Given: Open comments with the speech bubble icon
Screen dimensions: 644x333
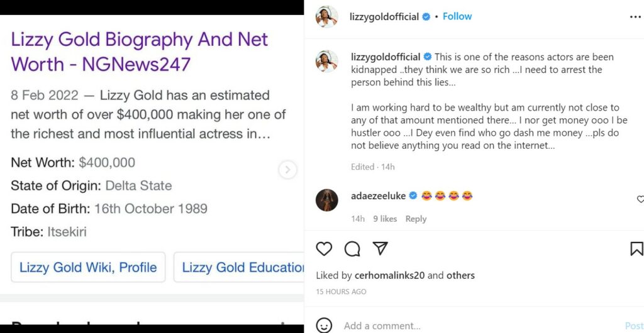Looking at the screenshot, I should pos(352,249).
